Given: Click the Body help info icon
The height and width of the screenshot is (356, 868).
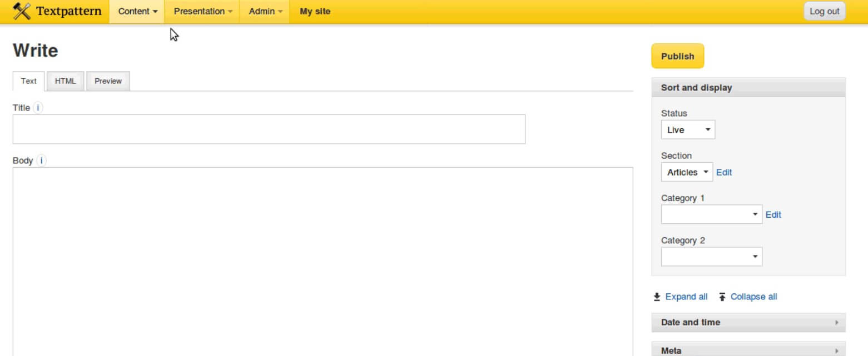Looking at the screenshot, I should pos(41,161).
